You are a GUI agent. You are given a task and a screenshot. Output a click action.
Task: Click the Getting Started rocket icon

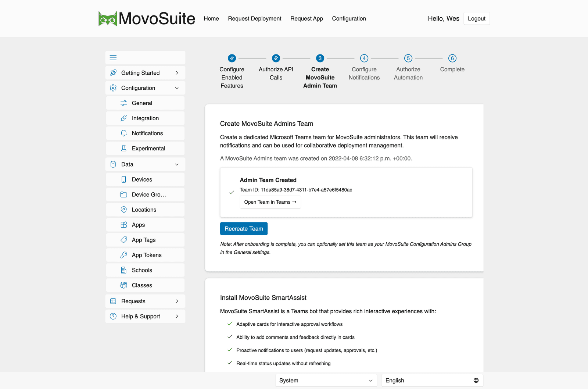(113, 73)
